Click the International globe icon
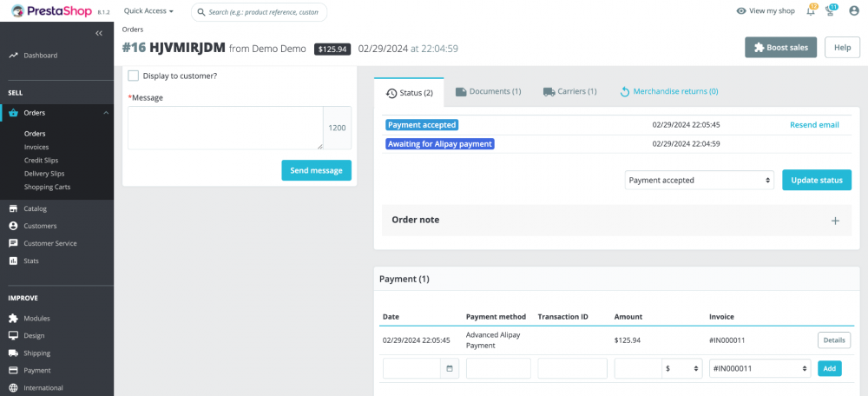 pos(13,387)
